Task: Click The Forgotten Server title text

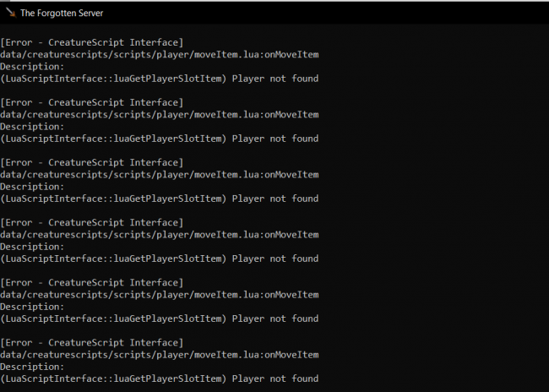Action: (x=62, y=14)
